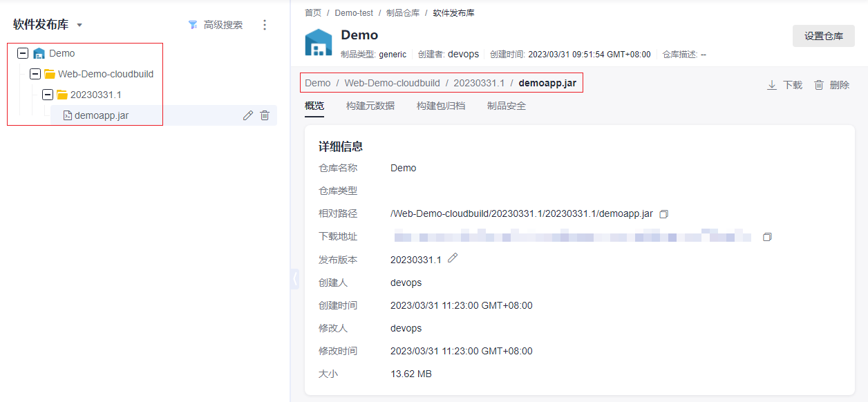Click 高级搜索 link text
This screenshot has height=402, width=868.
click(x=223, y=25)
